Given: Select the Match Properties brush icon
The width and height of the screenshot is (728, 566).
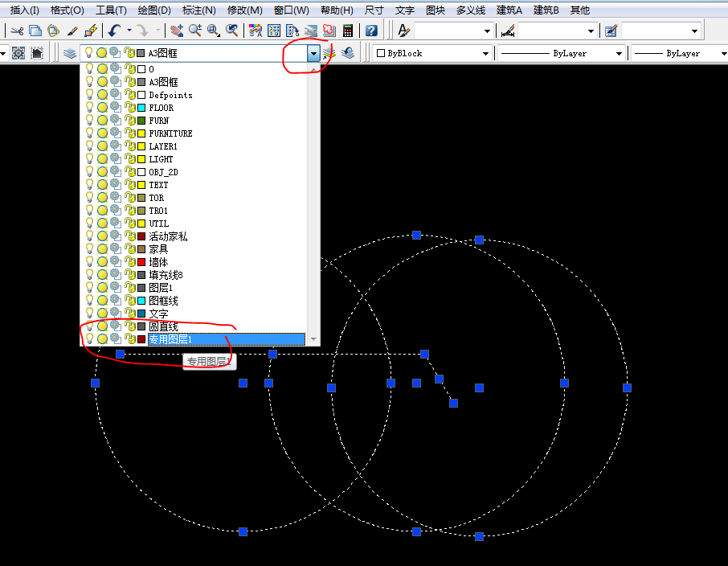Looking at the screenshot, I should (72, 31).
